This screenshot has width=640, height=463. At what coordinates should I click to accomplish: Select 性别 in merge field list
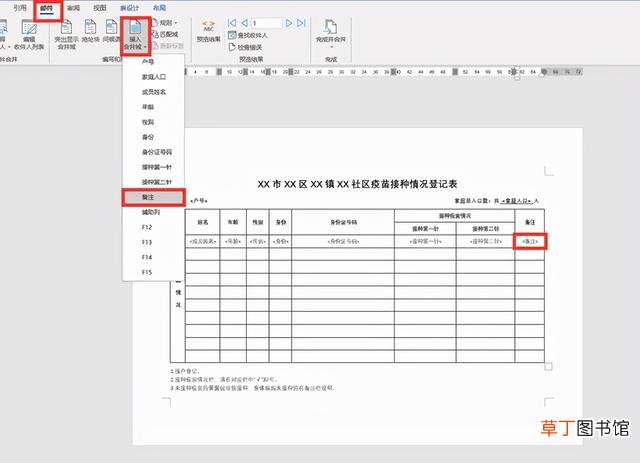pyautogui.click(x=153, y=122)
